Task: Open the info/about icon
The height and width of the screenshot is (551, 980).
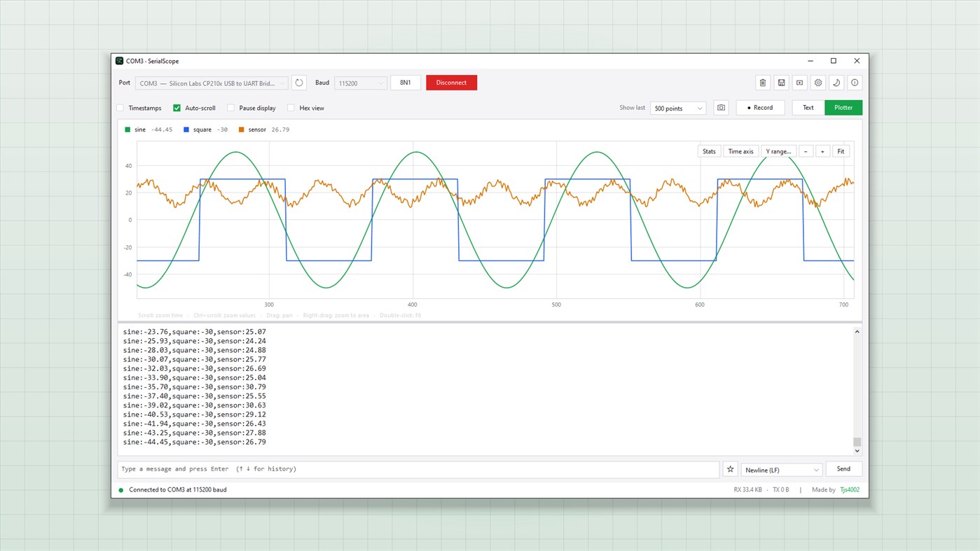Action: click(x=855, y=83)
